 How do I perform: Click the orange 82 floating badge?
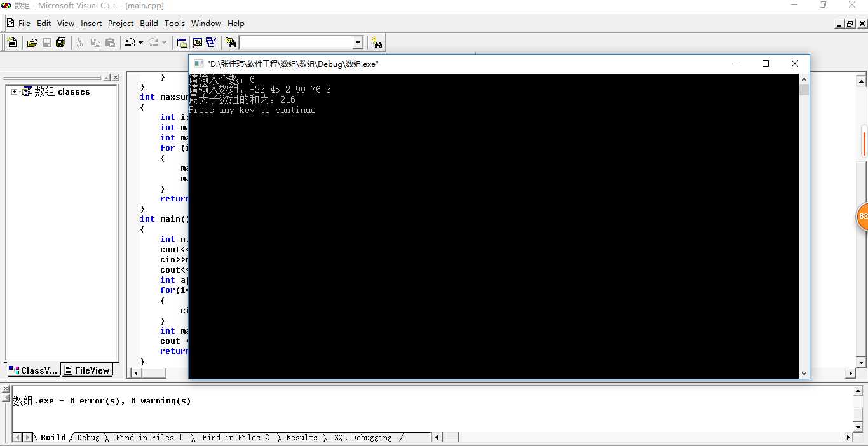click(862, 217)
